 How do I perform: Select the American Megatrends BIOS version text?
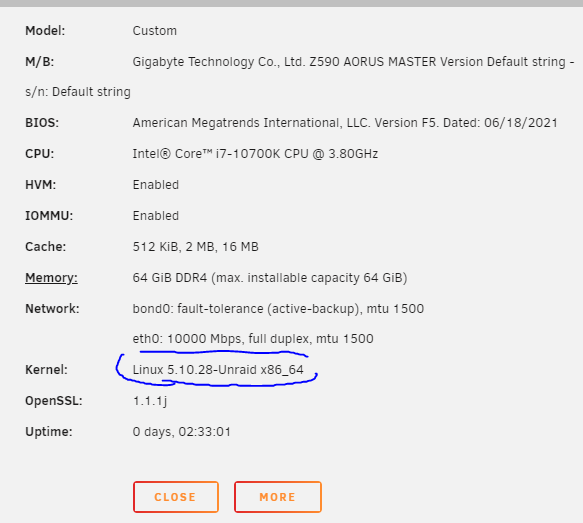point(345,123)
